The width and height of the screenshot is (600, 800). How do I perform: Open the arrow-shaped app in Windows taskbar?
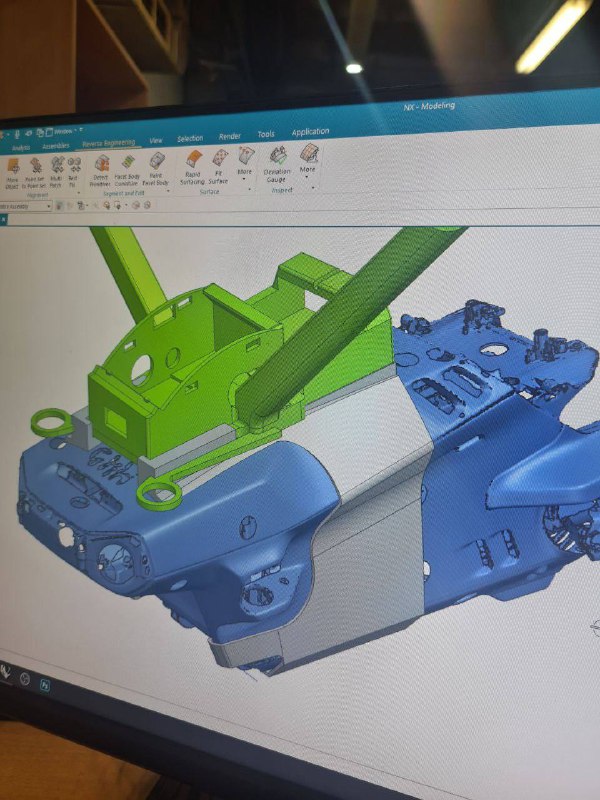5,672
